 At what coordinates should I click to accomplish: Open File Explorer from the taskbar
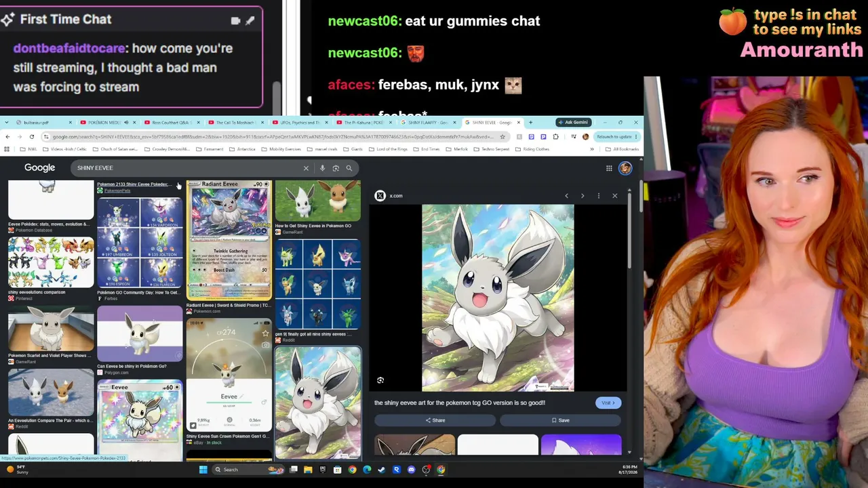click(x=308, y=470)
